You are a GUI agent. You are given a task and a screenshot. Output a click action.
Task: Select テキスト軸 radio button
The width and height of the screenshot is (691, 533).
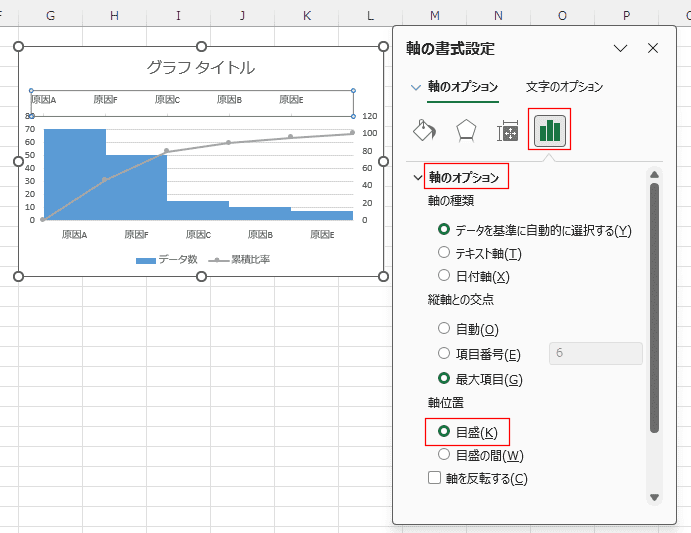click(x=444, y=252)
